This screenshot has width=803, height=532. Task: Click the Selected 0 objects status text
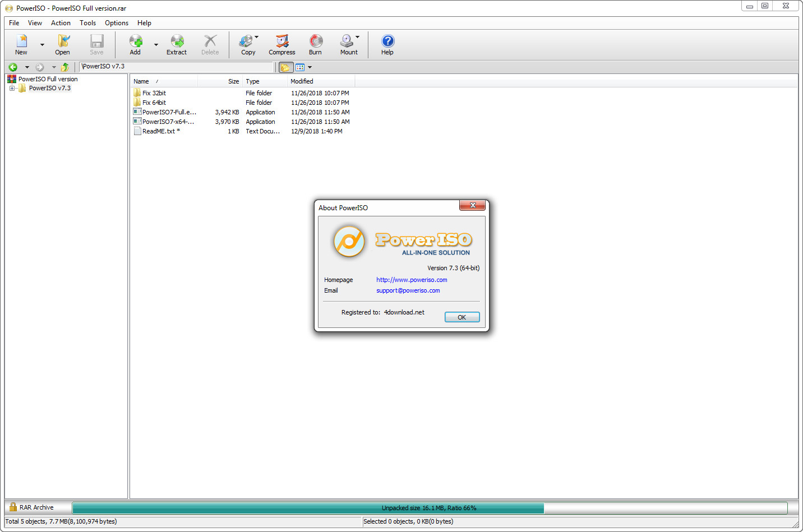(x=408, y=521)
